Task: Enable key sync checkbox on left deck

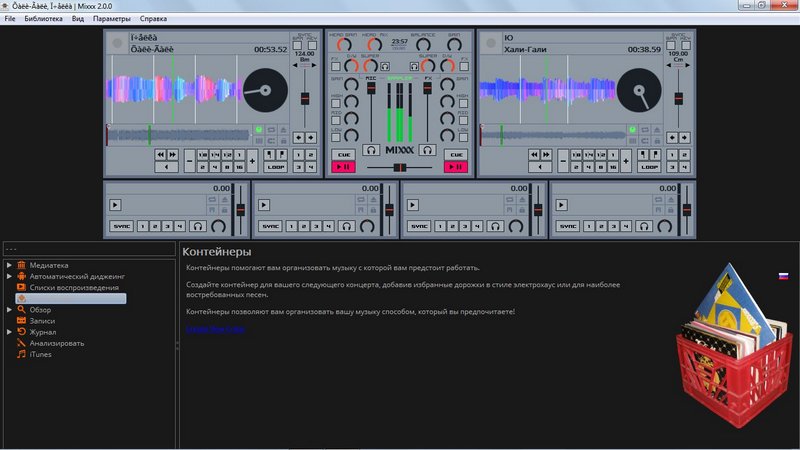Action: pyautogui.click(x=313, y=45)
